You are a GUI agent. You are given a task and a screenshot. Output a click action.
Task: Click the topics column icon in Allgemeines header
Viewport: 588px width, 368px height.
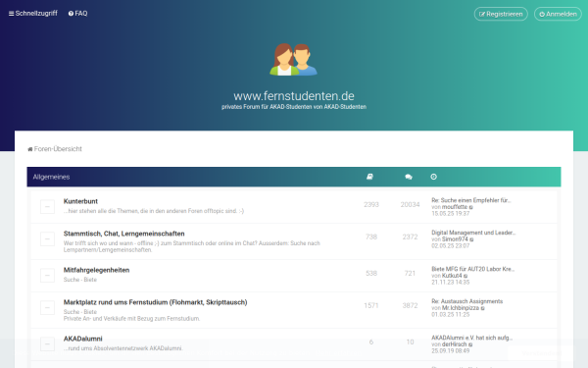tap(369, 177)
